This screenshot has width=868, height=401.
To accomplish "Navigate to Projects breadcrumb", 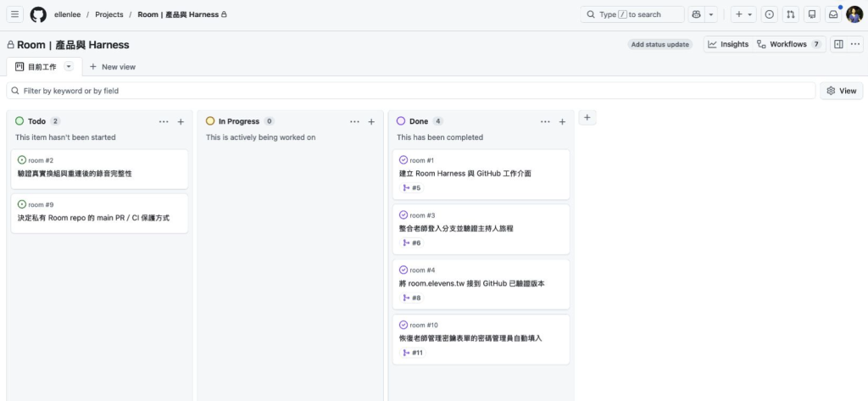I will tap(109, 14).
